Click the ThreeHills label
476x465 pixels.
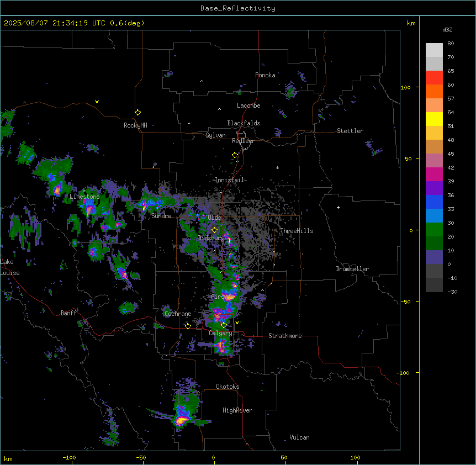[x=297, y=231]
